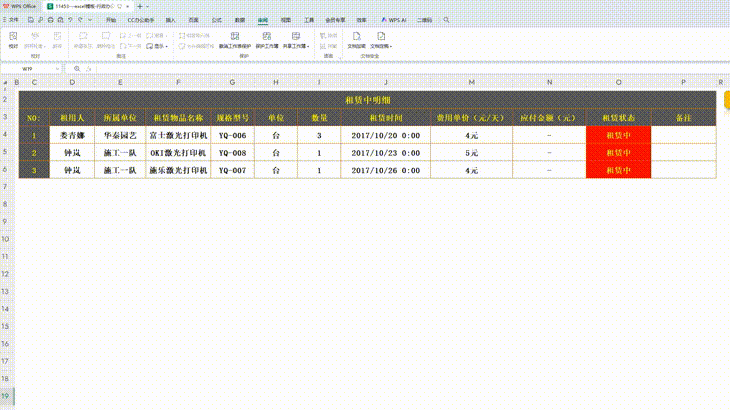Click the red status cell in row 3
This screenshot has width=730, height=410.
[618, 170]
